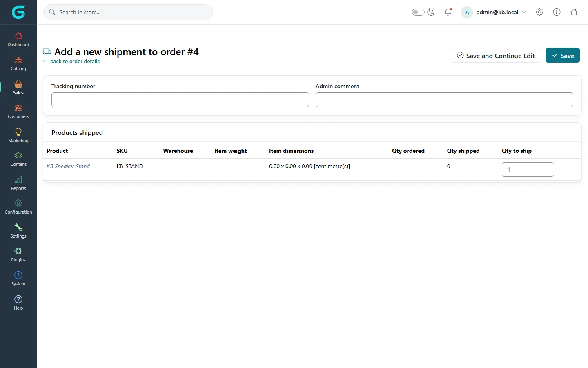Open the KB Speaker Stand product link
The image size is (588, 368).
68,166
